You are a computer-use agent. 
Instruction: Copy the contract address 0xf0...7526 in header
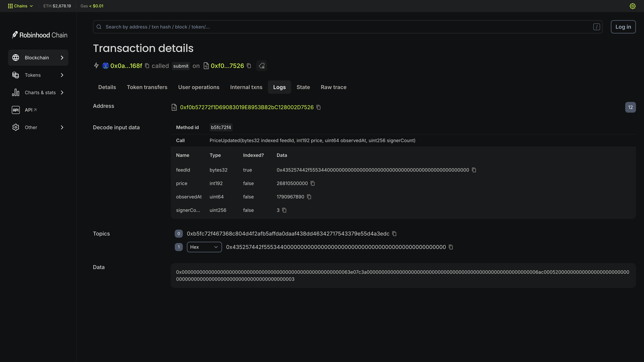249,66
